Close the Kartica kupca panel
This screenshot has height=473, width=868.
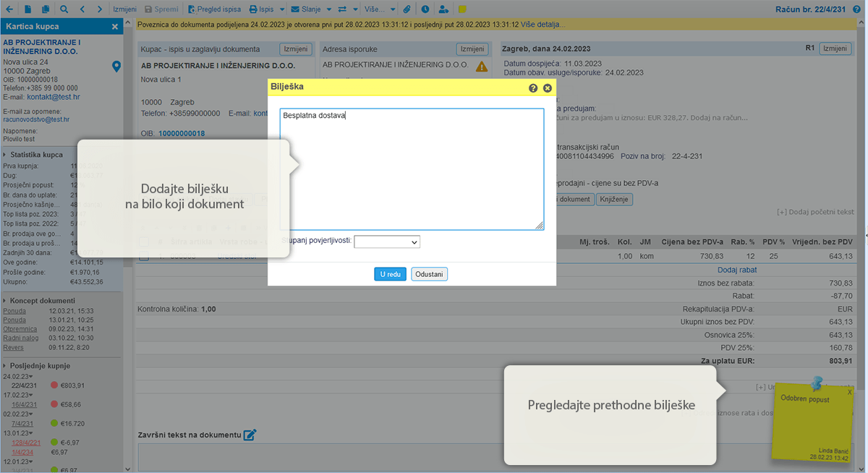(114, 27)
